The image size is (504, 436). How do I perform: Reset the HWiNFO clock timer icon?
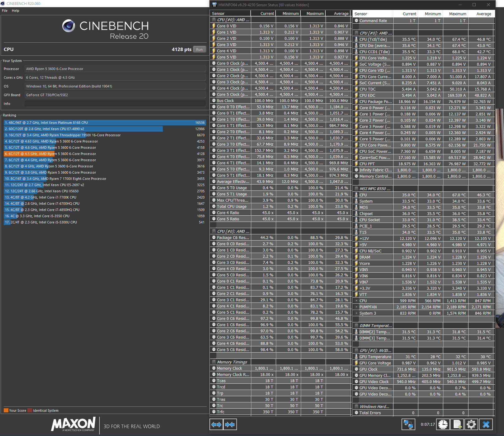tap(443, 424)
